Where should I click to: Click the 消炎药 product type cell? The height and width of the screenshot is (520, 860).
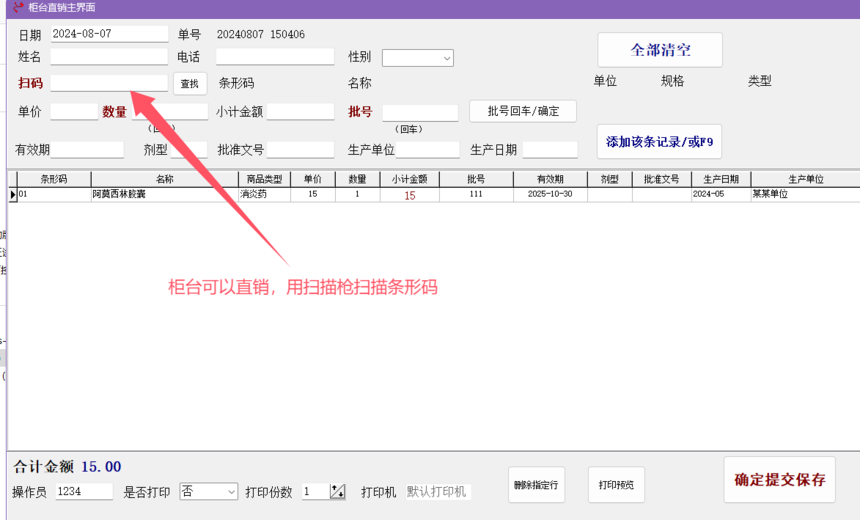click(264, 194)
